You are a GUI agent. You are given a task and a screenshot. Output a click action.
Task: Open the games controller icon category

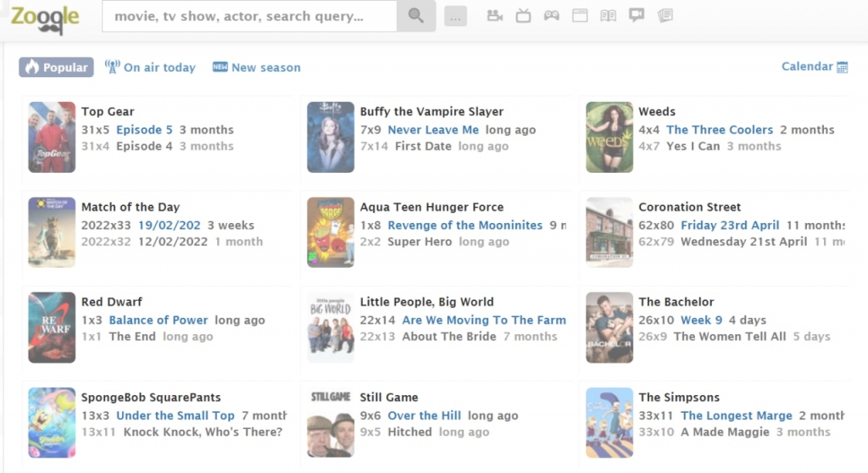[551, 15]
